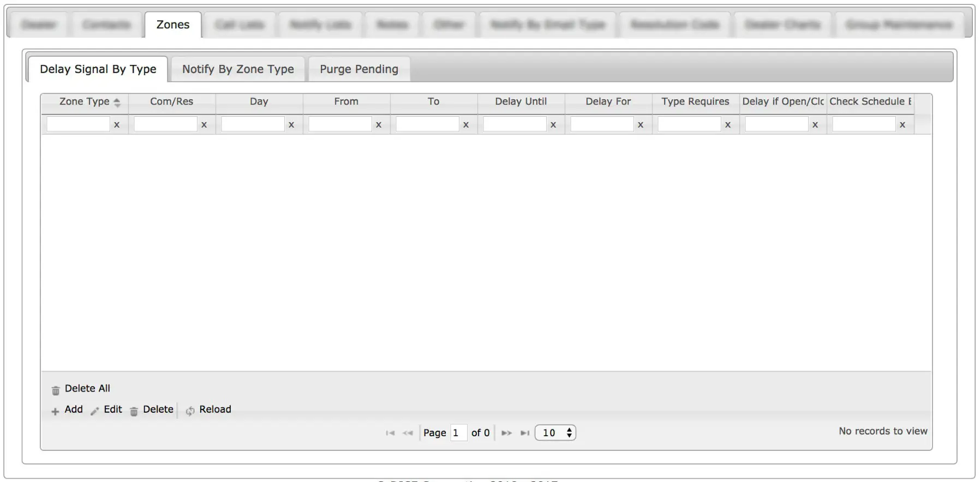Click the Delete All label
The image size is (980, 482).
(x=87, y=388)
